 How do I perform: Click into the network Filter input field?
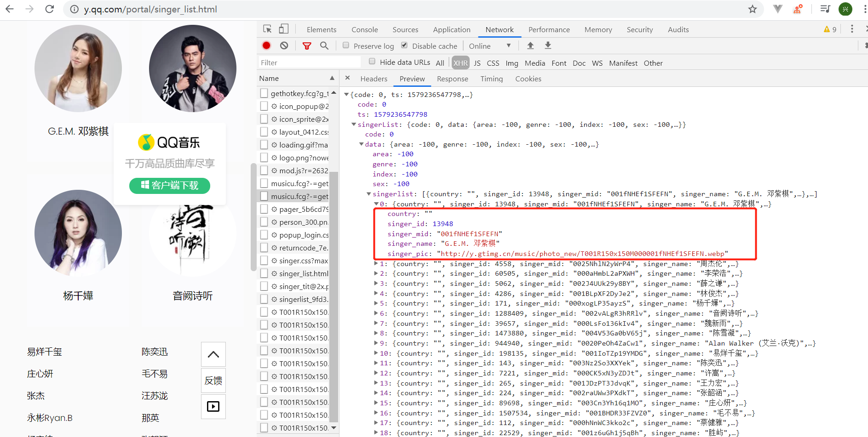309,62
